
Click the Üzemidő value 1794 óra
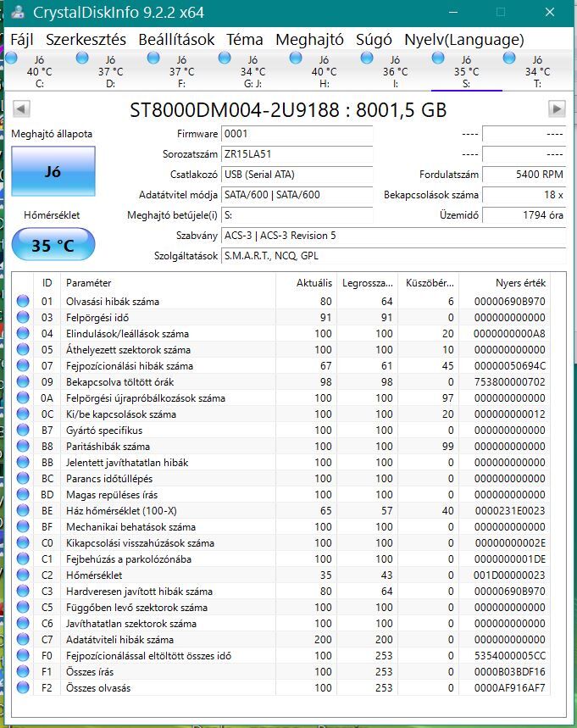point(524,215)
